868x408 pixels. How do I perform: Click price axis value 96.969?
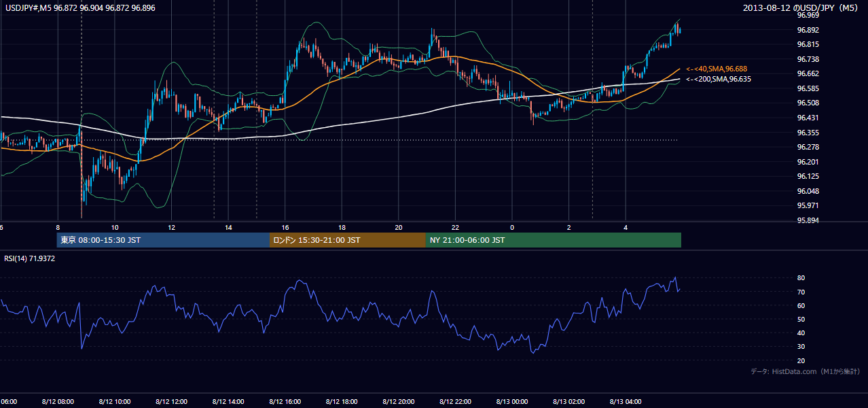click(x=809, y=15)
